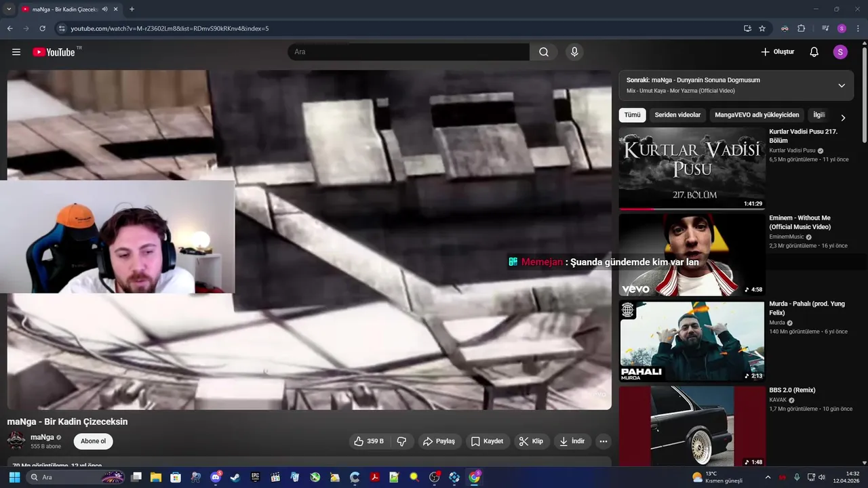Close the maNga browser tab
The height and width of the screenshot is (488, 868).
coord(116,9)
